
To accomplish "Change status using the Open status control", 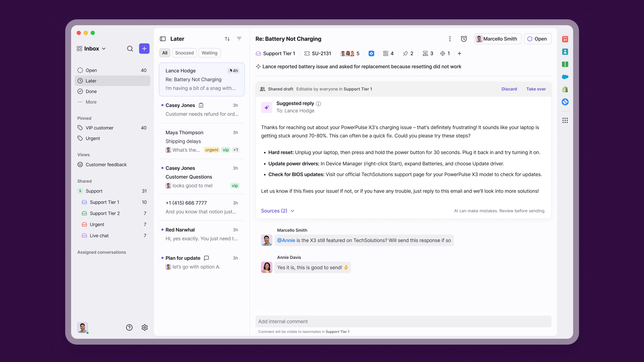I will pyautogui.click(x=538, y=39).
